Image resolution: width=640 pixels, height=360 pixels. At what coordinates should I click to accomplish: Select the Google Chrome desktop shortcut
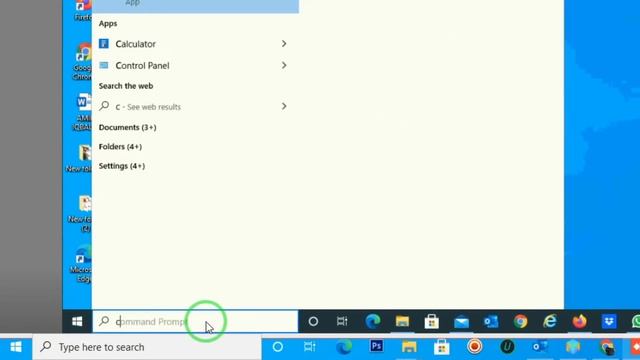[x=82, y=61]
